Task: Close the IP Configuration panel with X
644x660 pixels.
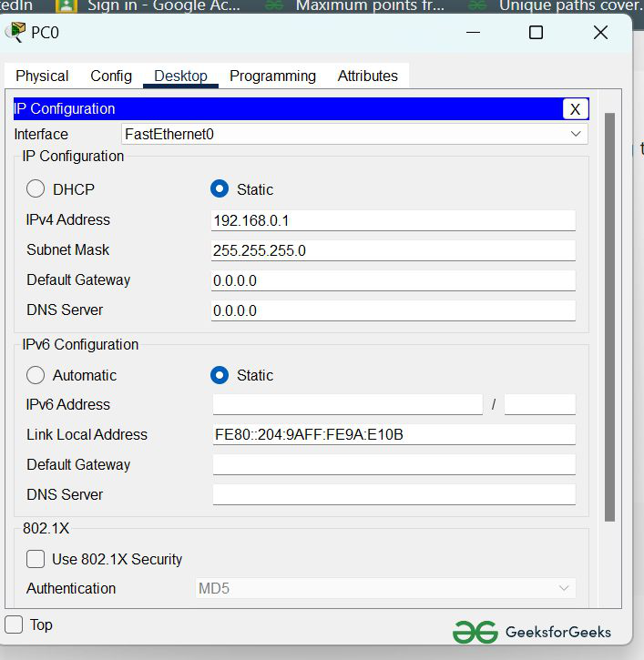Action: click(575, 109)
